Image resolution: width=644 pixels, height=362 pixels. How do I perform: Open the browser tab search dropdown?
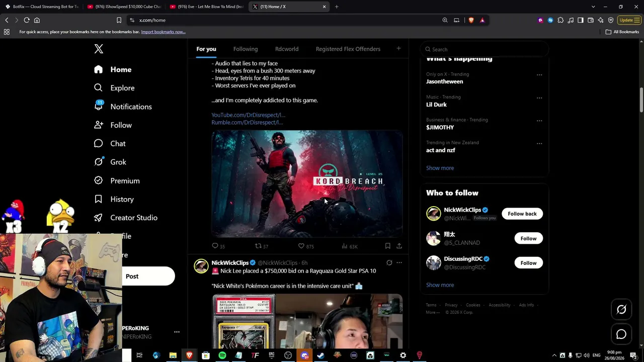pyautogui.click(x=593, y=7)
